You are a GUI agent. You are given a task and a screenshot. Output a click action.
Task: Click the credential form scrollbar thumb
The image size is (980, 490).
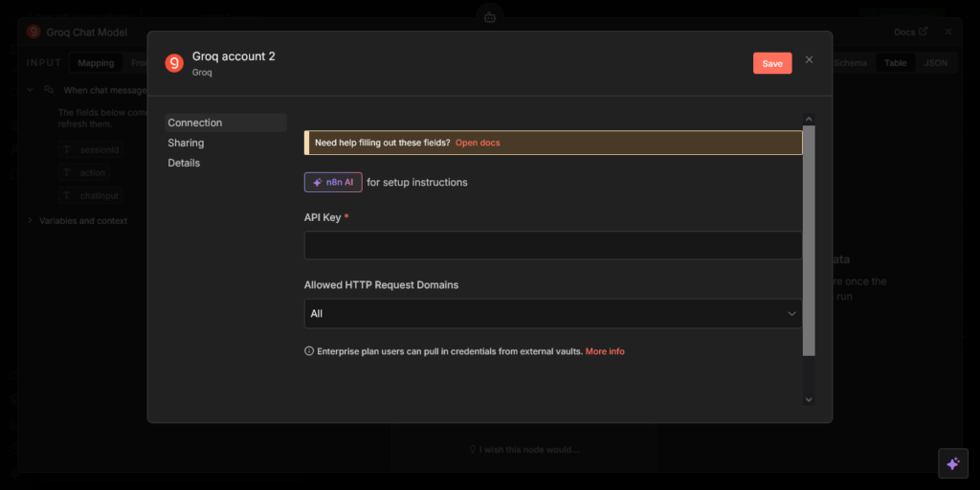[809, 239]
